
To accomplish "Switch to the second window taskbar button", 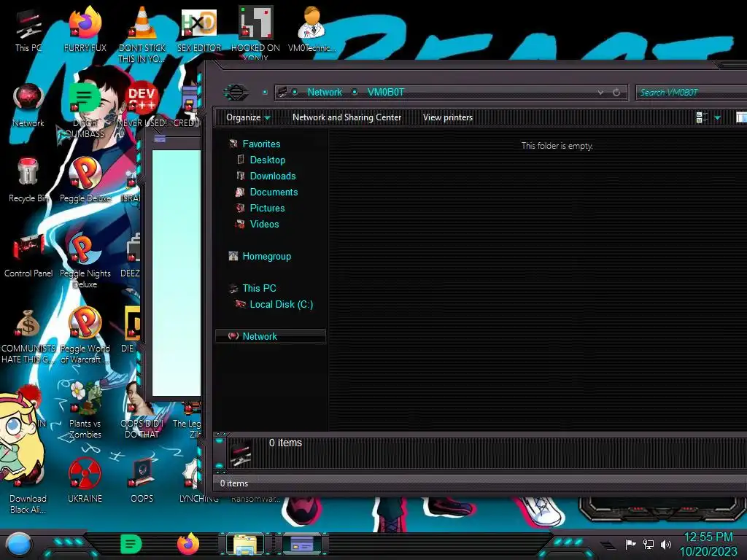I will (302, 544).
